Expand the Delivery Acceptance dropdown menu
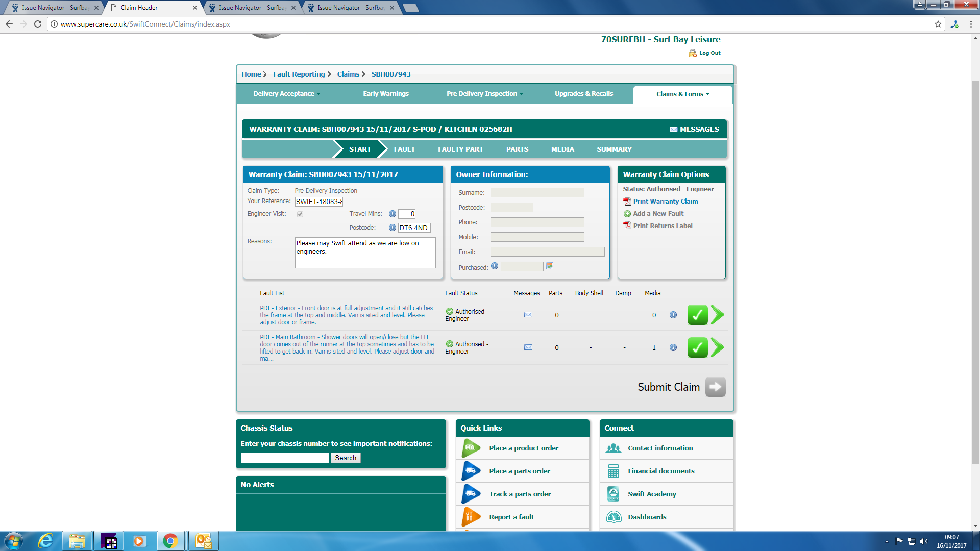The width and height of the screenshot is (980, 551). coord(287,94)
